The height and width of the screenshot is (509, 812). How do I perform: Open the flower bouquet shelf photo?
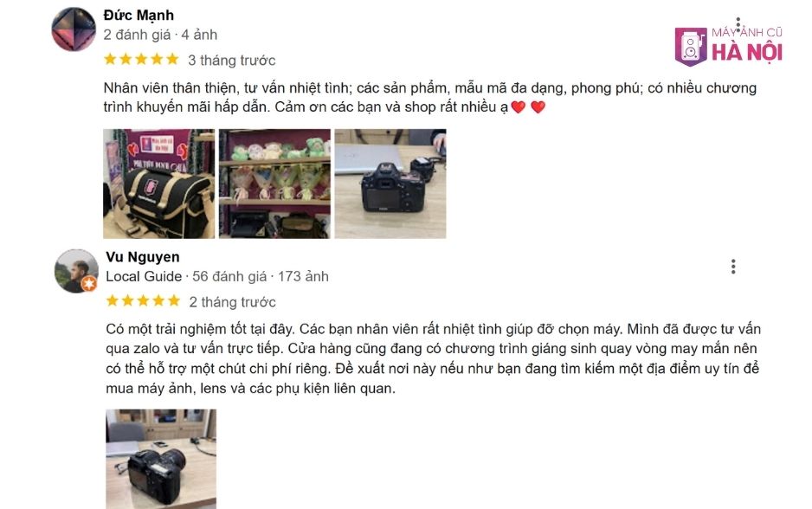[274, 184]
